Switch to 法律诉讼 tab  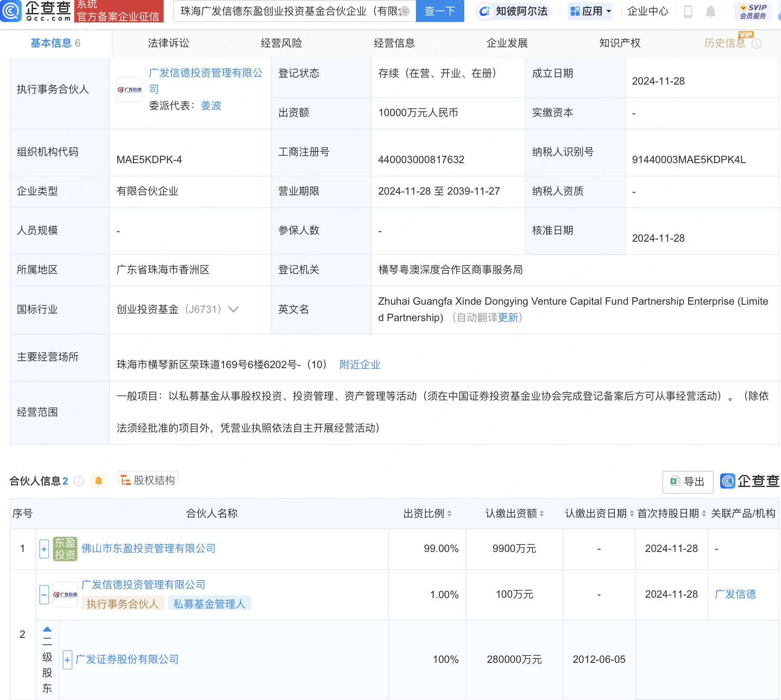[168, 43]
